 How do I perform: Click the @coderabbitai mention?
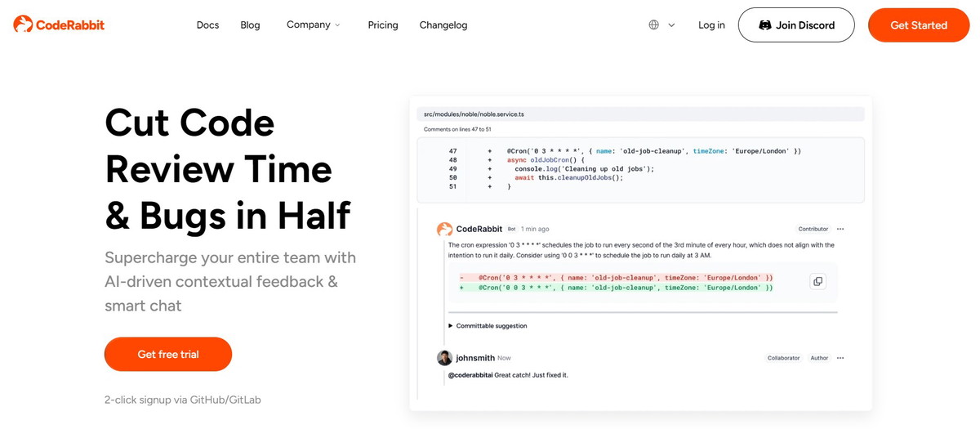[x=470, y=375]
